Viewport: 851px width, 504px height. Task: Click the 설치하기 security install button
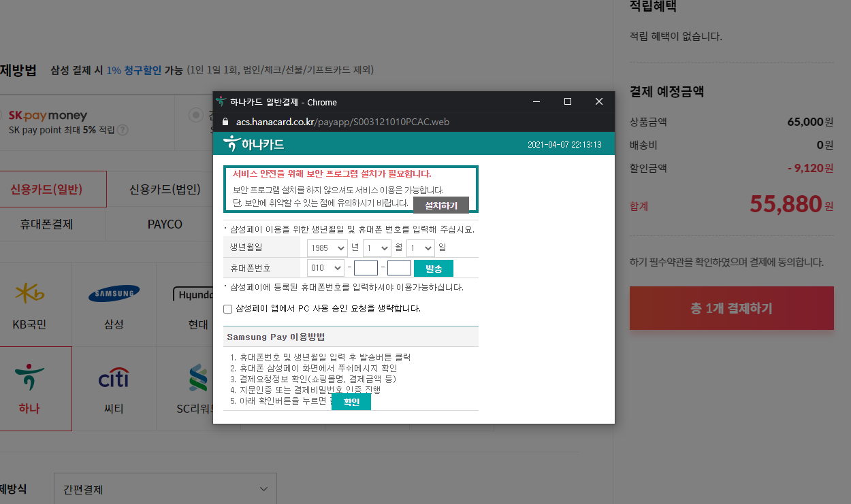(x=441, y=205)
